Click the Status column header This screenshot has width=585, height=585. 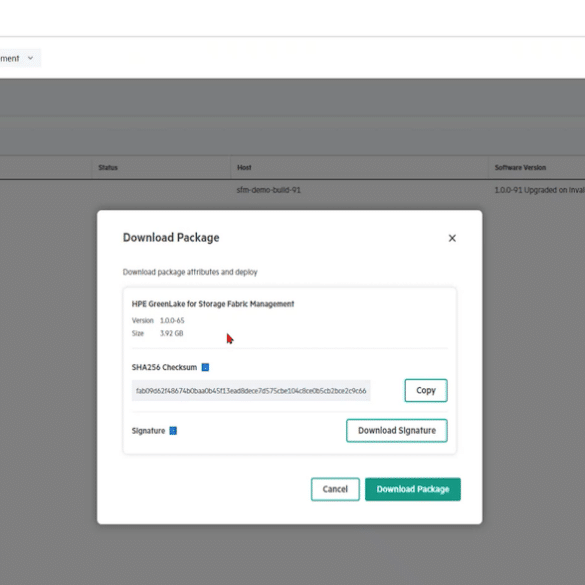point(108,168)
